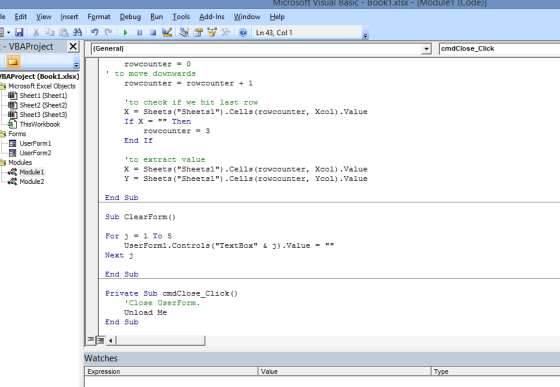560x387 pixels.
Task: Click the horizontal scrollbar left arrow
Action: tap(110, 340)
